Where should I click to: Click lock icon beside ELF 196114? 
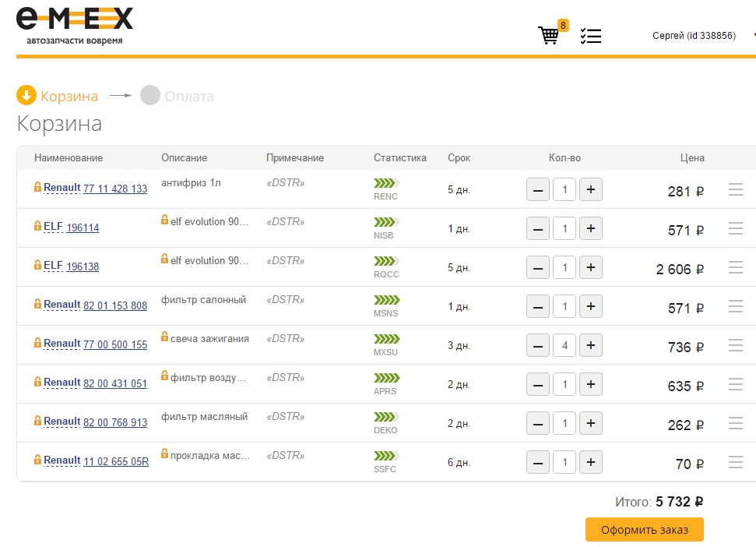coord(37,226)
